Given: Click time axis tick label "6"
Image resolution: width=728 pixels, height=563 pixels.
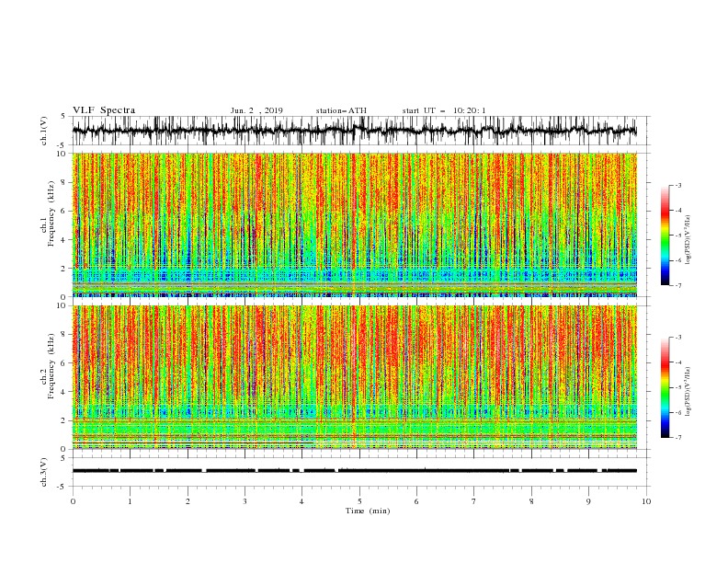Looking at the screenshot, I should [x=416, y=501].
